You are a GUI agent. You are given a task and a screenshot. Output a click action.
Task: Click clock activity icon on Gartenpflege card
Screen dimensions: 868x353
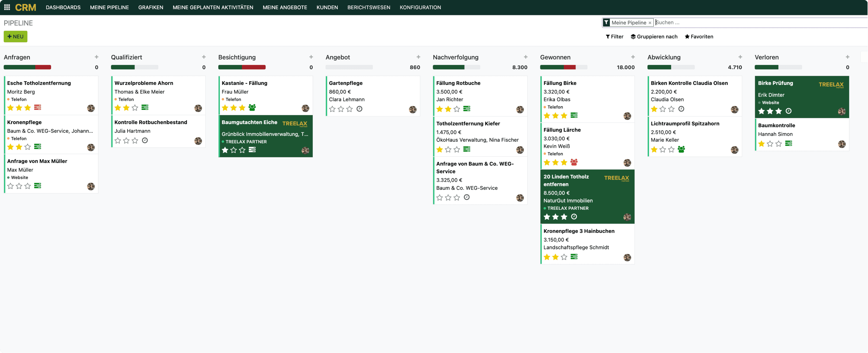(360, 109)
